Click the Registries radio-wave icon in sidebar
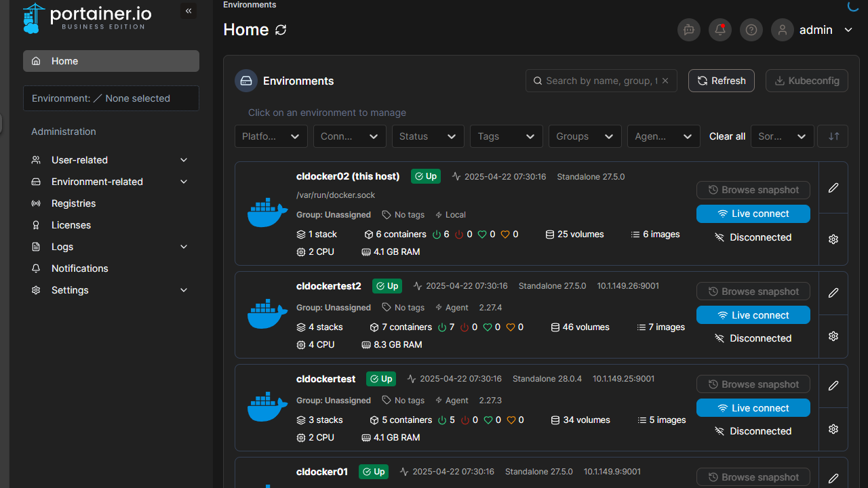This screenshot has height=488, width=868. [37, 203]
